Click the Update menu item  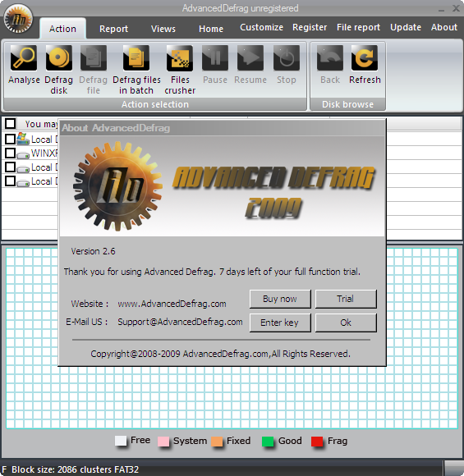click(406, 27)
